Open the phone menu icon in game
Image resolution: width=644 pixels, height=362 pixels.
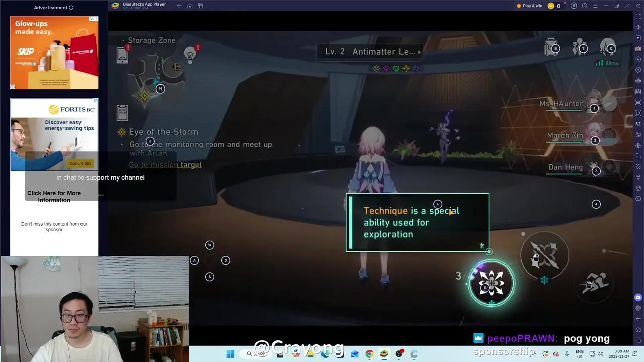tap(122, 55)
